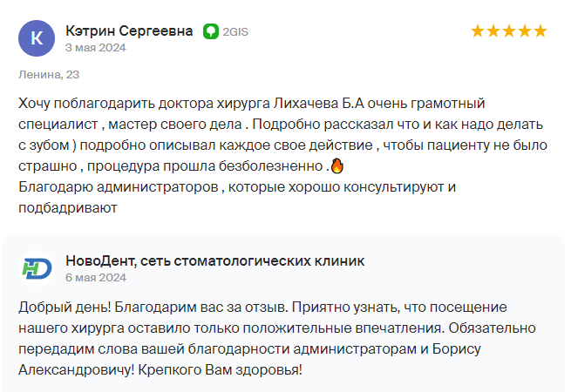This screenshot has width=571, height=392.
Task: Click the fifth gold rating star
Action: (x=540, y=31)
